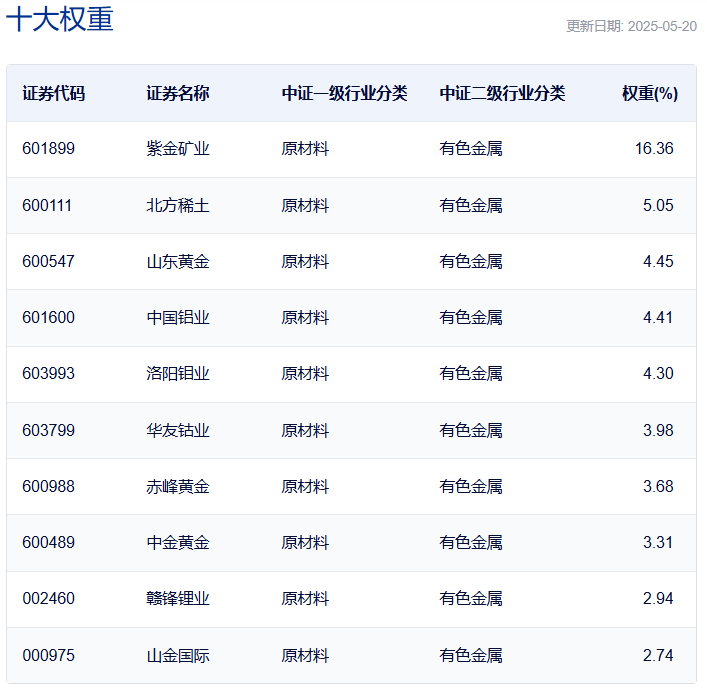The image size is (707, 692).
Task: Click the 中证一级行业分类 column header
Action: 344,93
